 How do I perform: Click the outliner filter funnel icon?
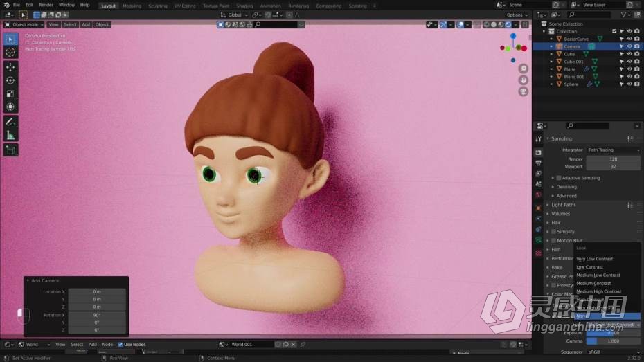coord(623,15)
